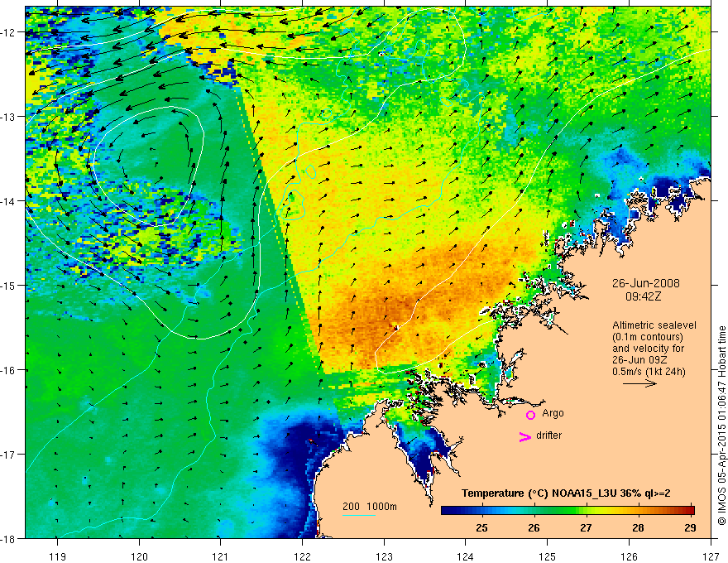Click latitude axis label -17
This screenshot has height=563, width=728.
[x=9, y=454]
